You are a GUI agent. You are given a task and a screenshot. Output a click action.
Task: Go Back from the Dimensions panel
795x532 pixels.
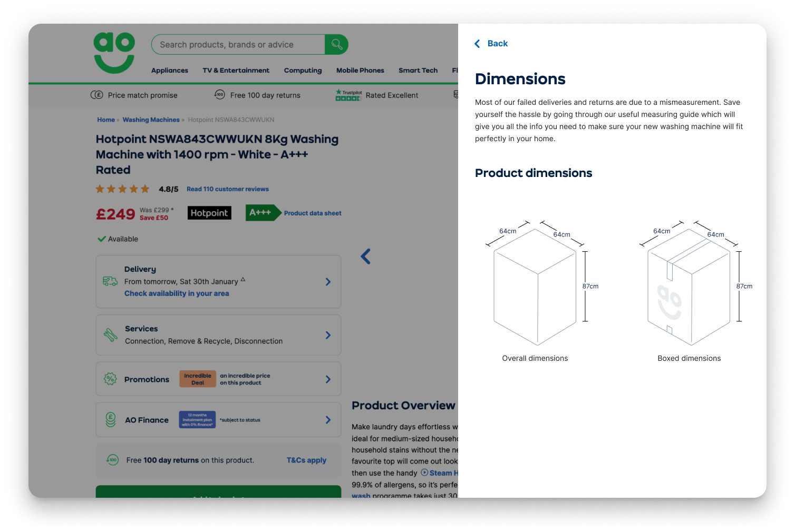click(x=491, y=44)
